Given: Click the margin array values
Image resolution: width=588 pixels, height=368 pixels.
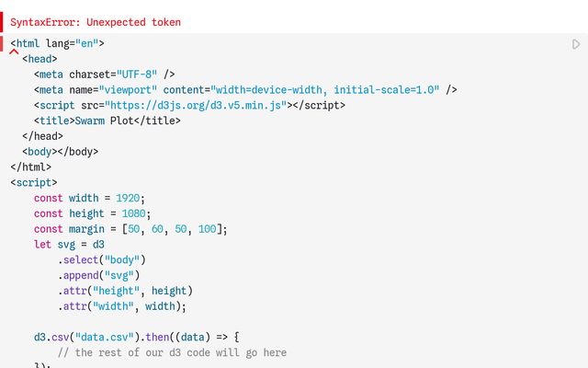Looking at the screenshot, I should (169, 229).
